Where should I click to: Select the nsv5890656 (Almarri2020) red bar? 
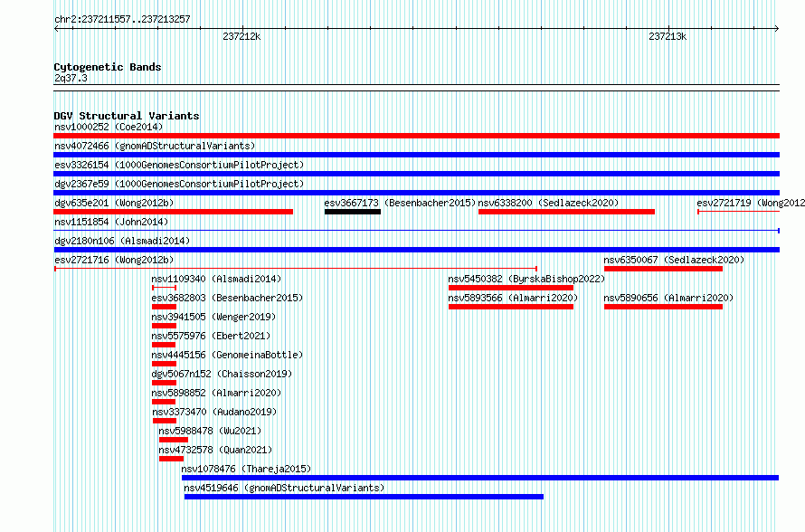[x=663, y=307]
